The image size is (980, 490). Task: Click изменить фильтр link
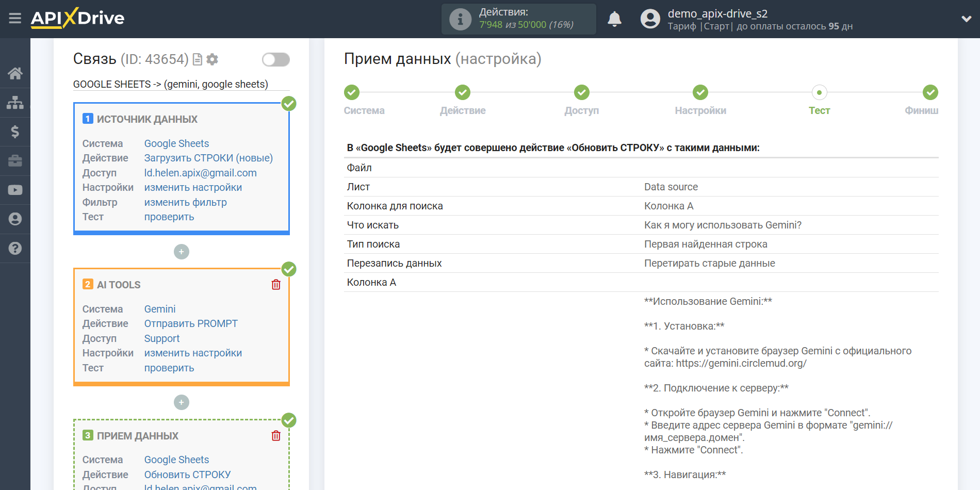[185, 202]
